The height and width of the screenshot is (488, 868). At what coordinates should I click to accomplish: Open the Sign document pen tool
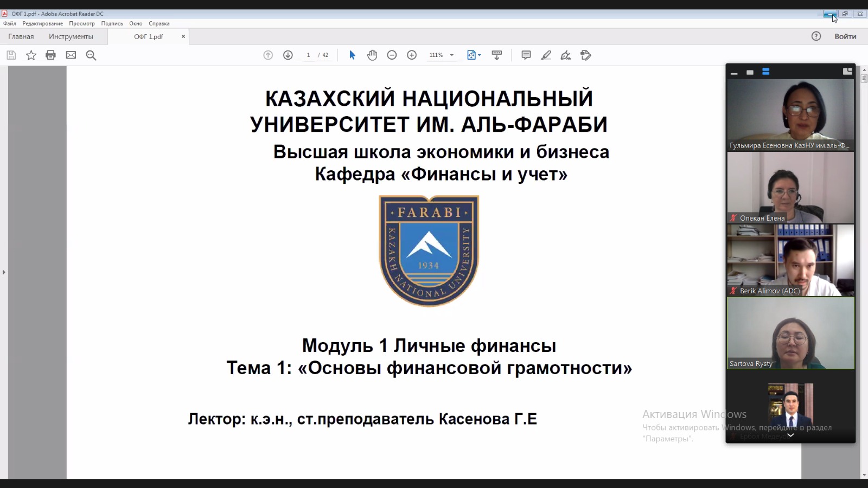click(566, 55)
